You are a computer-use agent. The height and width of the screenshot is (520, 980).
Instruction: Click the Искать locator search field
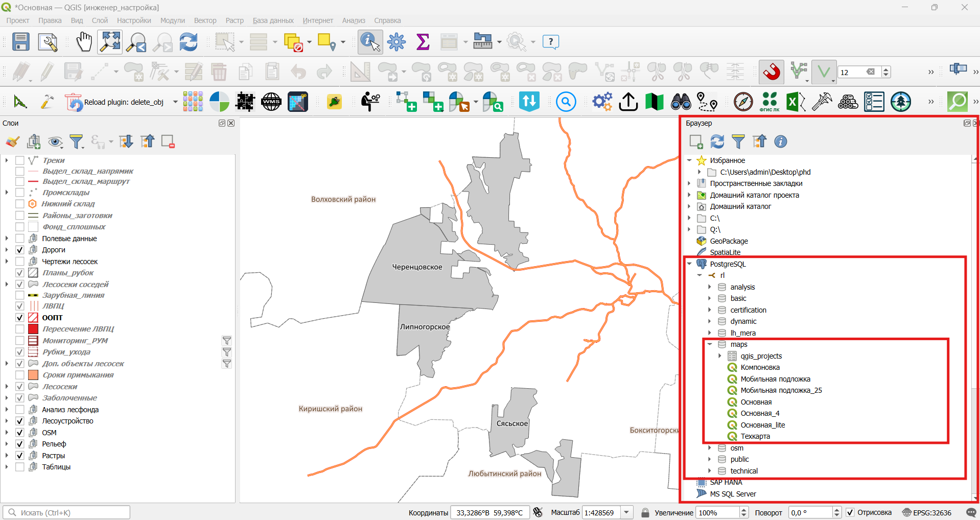click(x=66, y=512)
